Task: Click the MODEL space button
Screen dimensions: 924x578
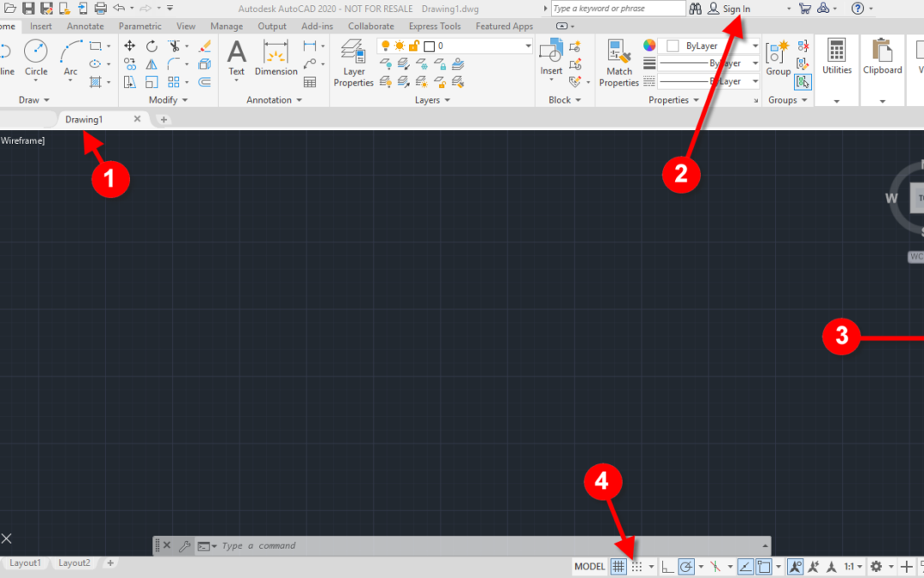Action: click(x=589, y=567)
